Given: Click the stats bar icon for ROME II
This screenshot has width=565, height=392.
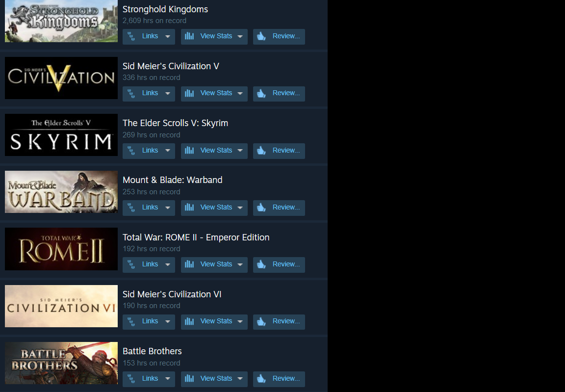Looking at the screenshot, I should pyautogui.click(x=189, y=264).
